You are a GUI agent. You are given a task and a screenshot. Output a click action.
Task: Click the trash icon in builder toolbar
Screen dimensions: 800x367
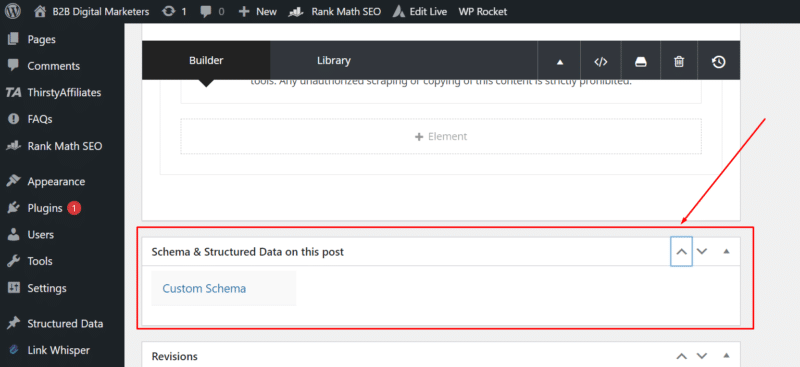point(679,62)
